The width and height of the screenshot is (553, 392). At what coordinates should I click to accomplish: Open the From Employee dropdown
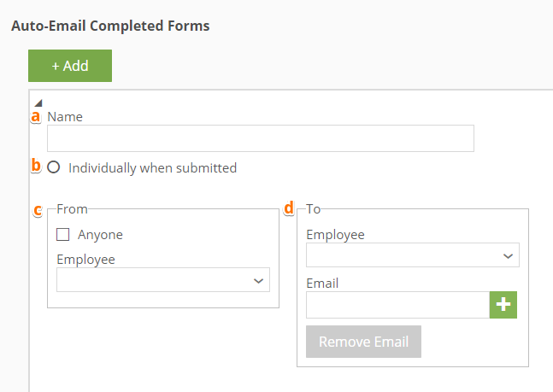162,280
